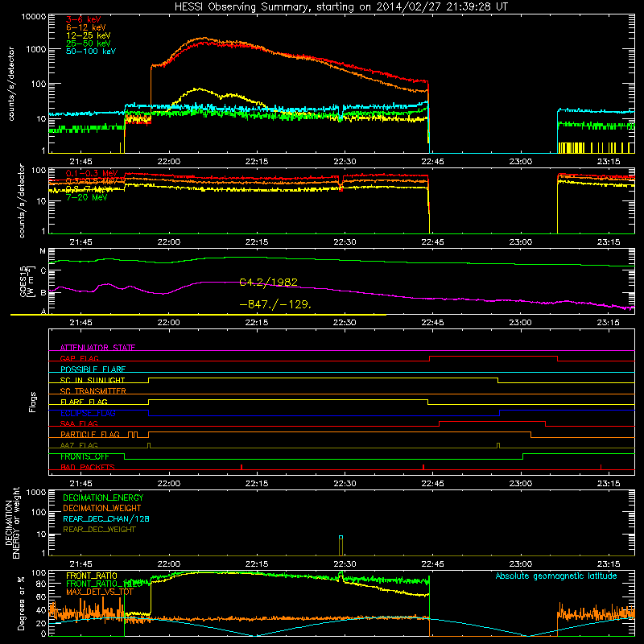Select the red '3-6 keV' legend label
This screenshot has height=644, width=644.
[x=83, y=19]
